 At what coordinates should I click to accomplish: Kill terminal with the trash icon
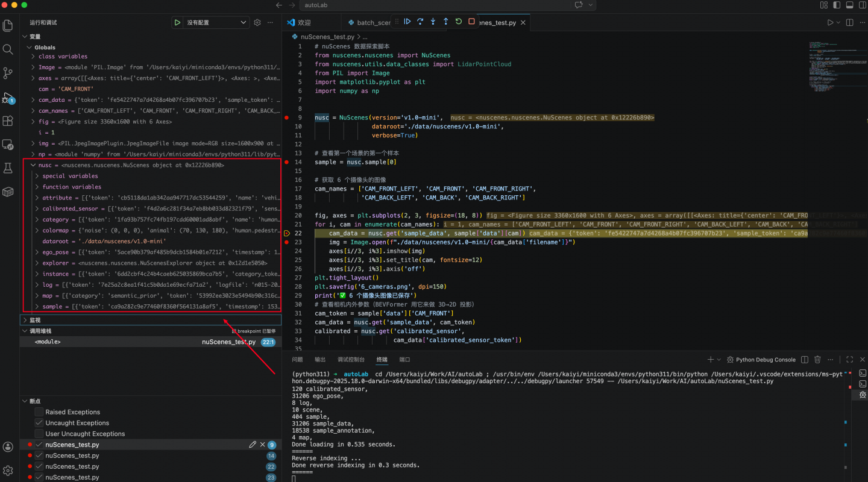coord(817,360)
